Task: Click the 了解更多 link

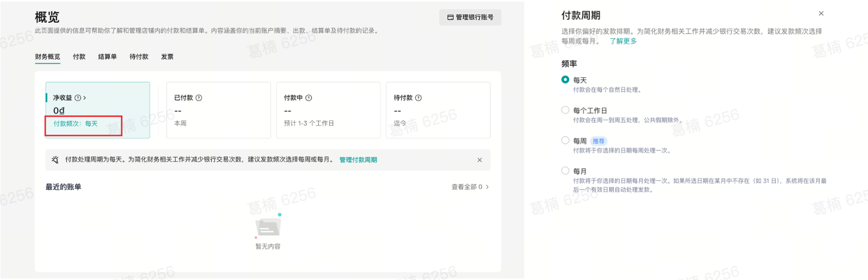Action: coord(623,41)
